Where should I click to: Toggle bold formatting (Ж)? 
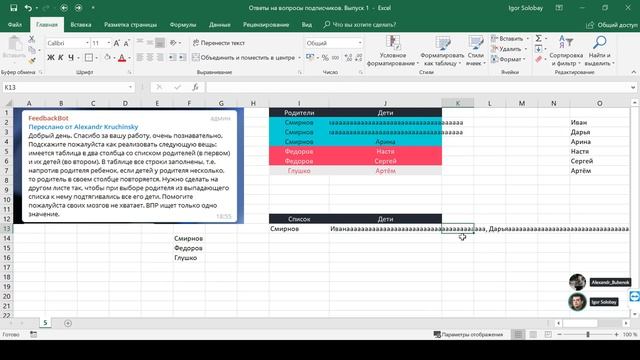[x=51, y=58]
